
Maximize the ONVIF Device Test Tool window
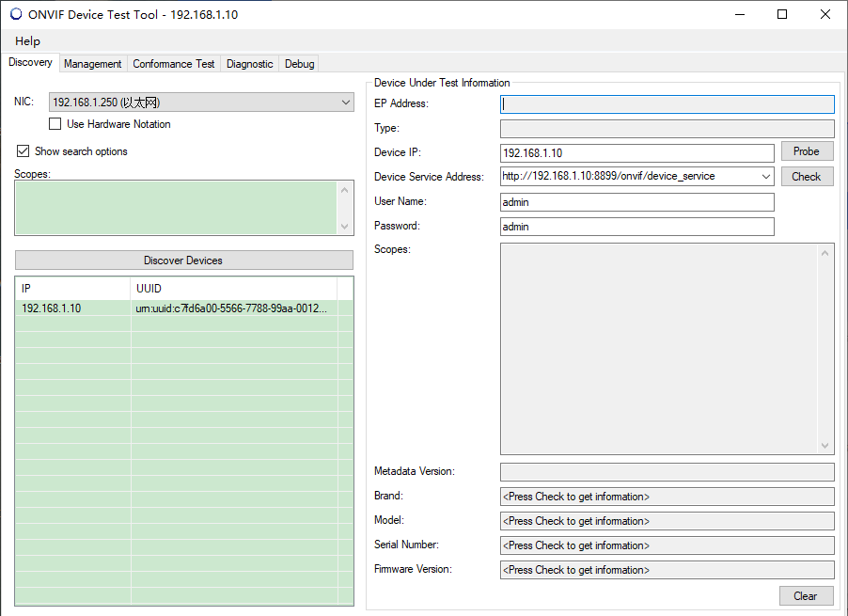click(x=782, y=15)
